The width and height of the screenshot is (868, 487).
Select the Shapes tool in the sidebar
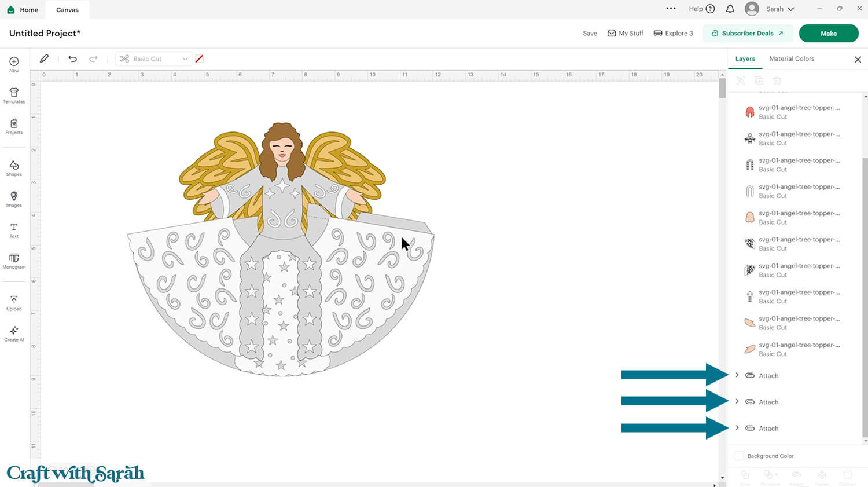click(x=13, y=167)
